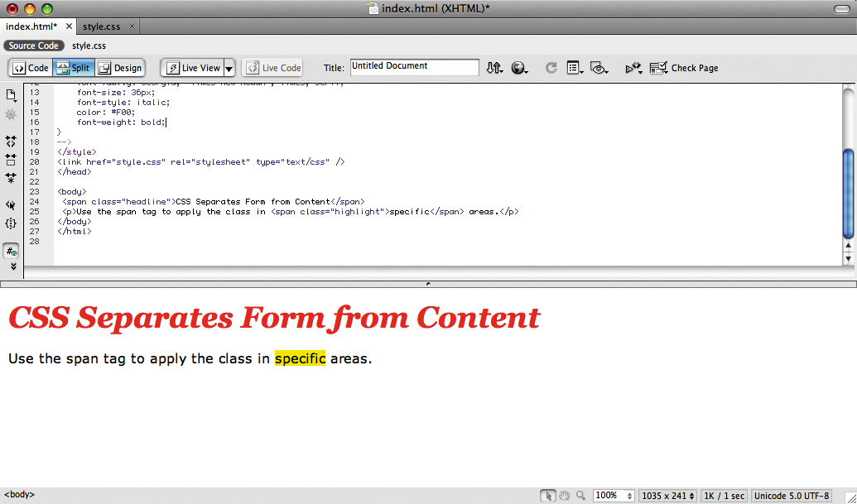
Task: Enable Split view mode
Action: tap(73, 68)
